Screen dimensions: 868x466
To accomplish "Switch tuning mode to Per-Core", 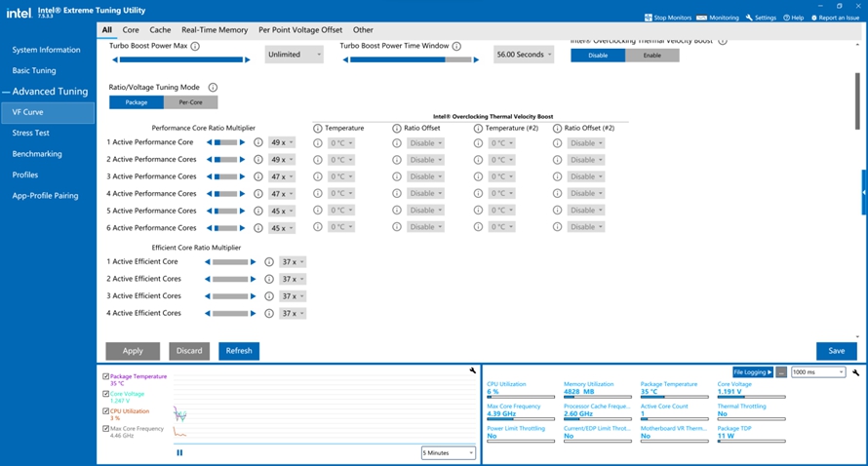I will pos(190,102).
